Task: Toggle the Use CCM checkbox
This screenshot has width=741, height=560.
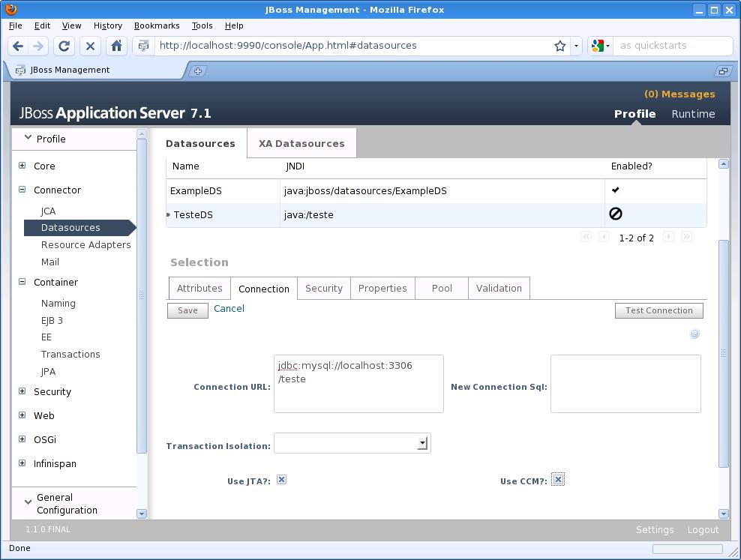Action: point(558,480)
